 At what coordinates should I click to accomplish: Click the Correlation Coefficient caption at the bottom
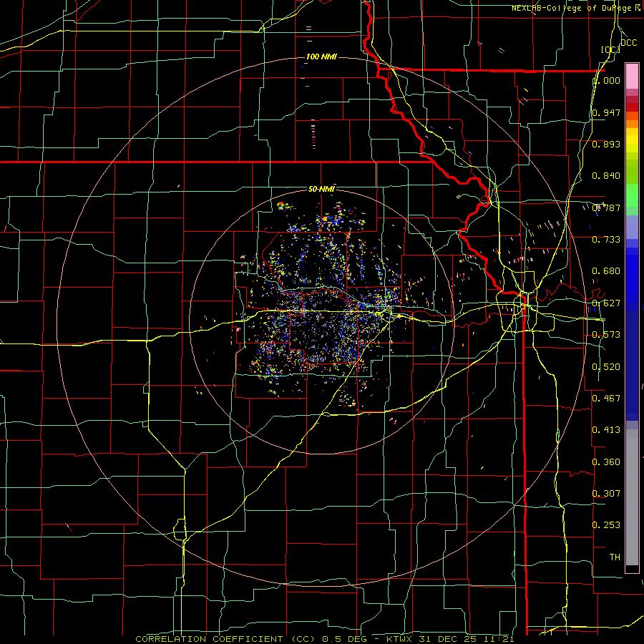tap(325, 639)
